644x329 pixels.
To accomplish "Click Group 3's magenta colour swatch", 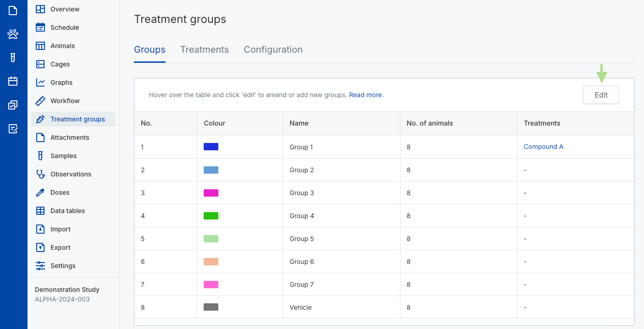I will coord(211,193).
